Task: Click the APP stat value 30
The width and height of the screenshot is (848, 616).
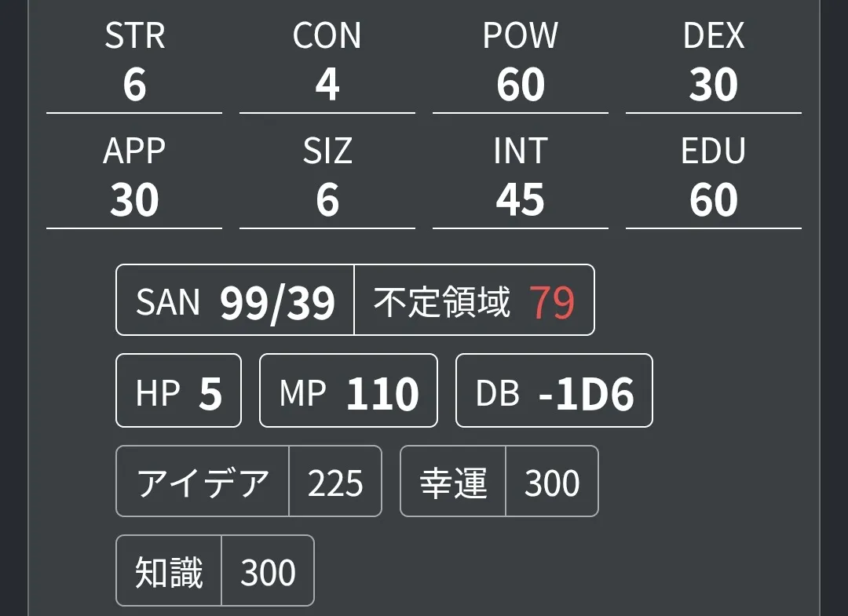Action: click(134, 200)
